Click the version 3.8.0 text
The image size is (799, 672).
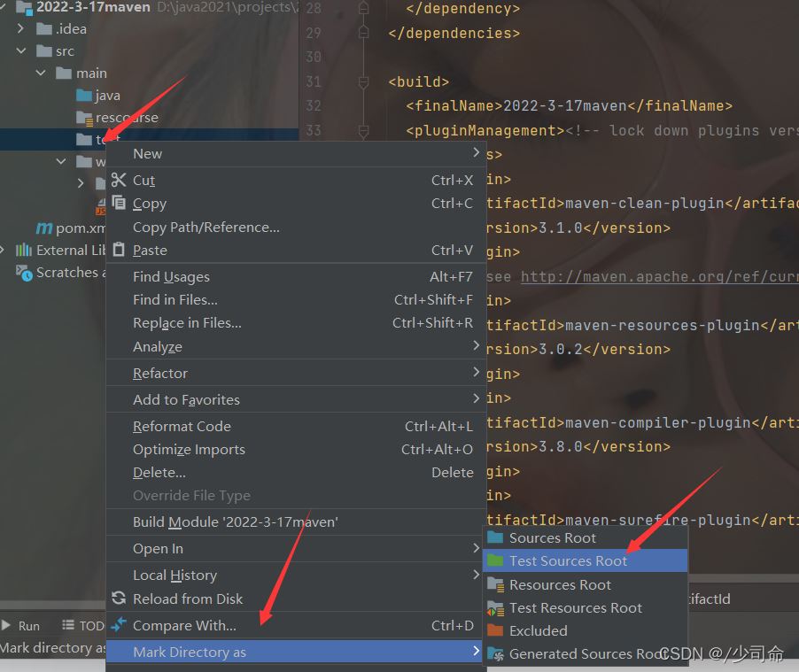click(x=561, y=446)
